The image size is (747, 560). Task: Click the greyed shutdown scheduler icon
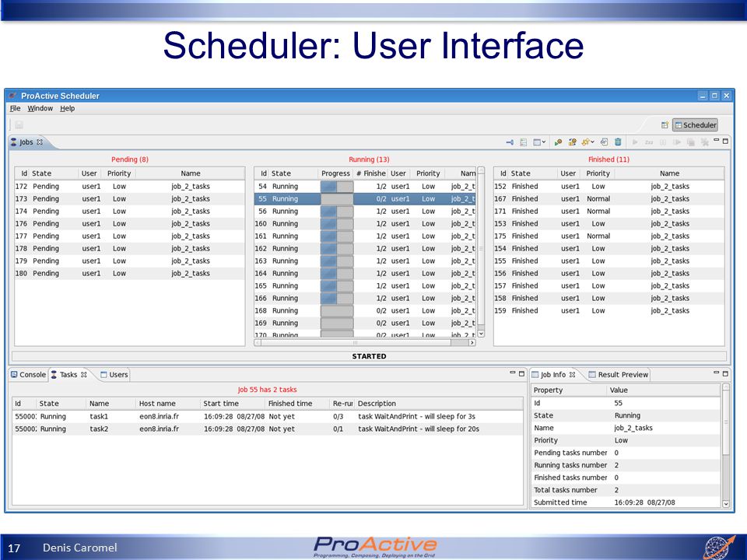tap(690, 142)
